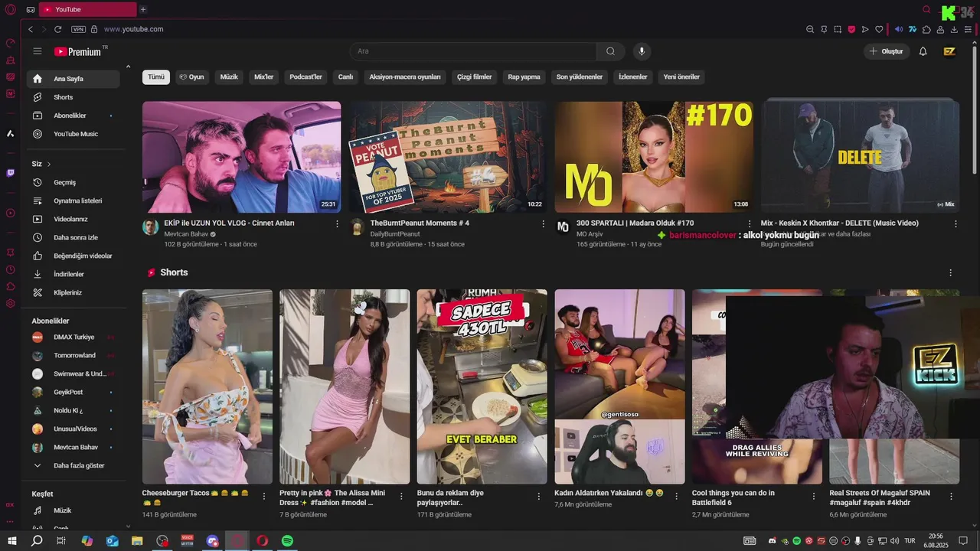This screenshot has width=980, height=551.
Task: Open İndirilenler downloads page
Action: pyautogui.click(x=73, y=274)
